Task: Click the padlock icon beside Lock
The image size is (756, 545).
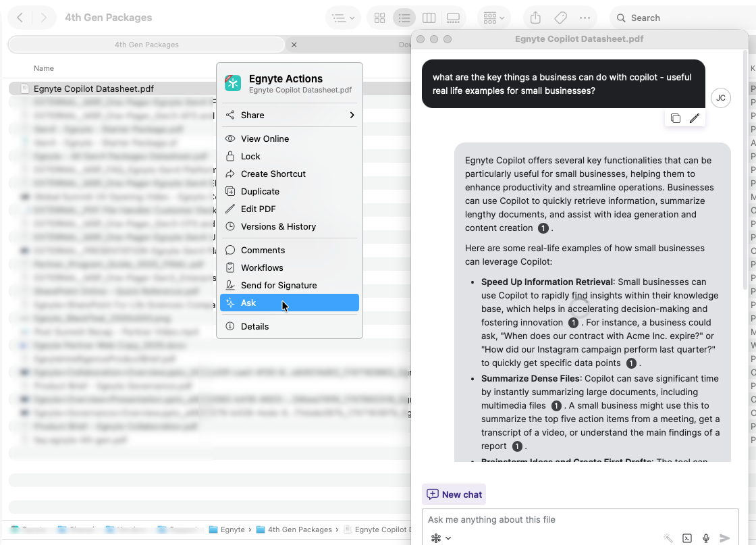Action: (230, 156)
